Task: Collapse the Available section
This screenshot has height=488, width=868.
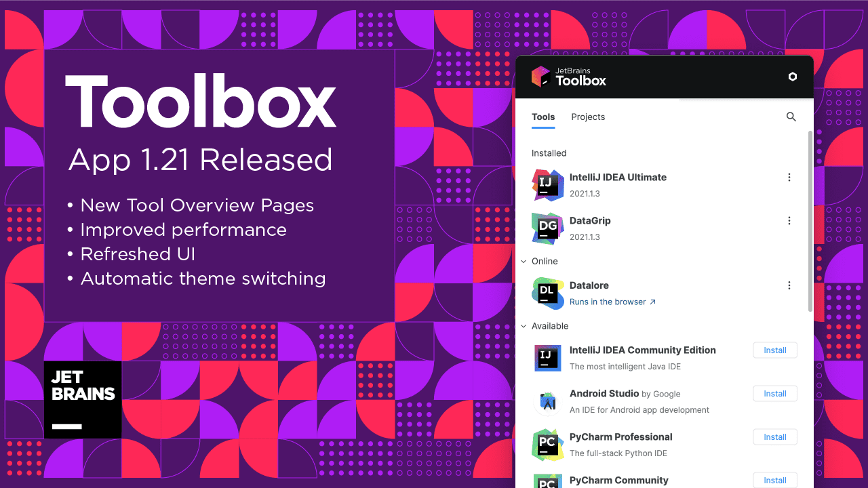Action: (524, 326)
